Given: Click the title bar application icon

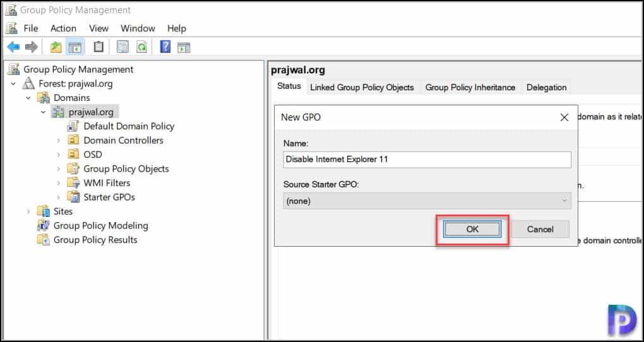Looking at the screenshot, I should pos(11,9).
